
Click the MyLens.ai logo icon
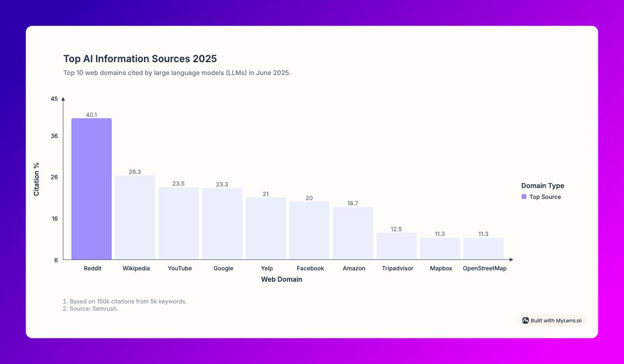point(525,320)
